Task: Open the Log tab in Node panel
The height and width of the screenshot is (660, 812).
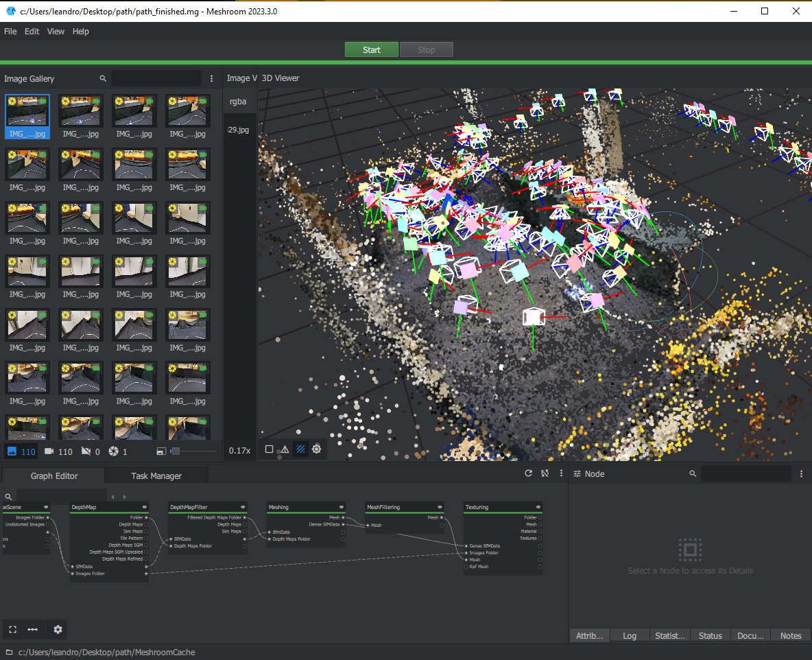Action: tap(630, 636)
